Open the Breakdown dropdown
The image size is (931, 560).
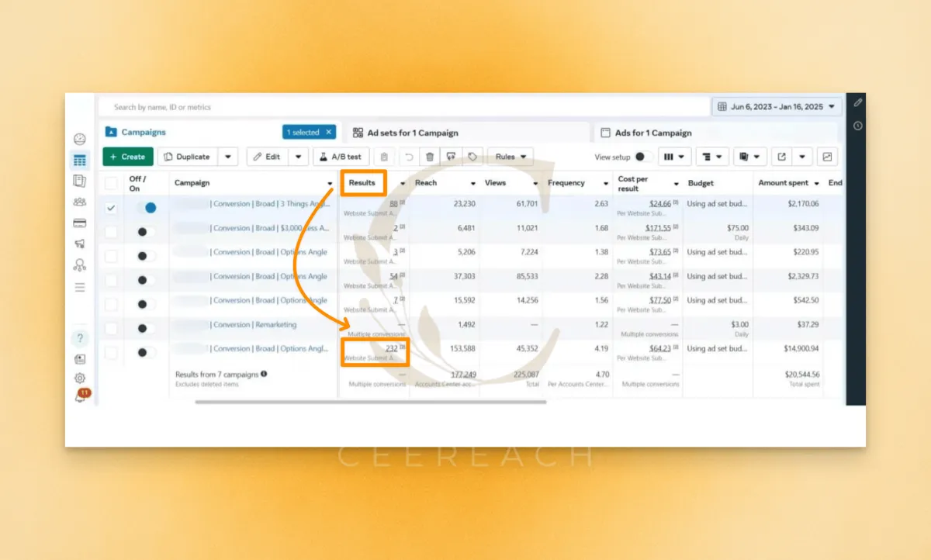(711, 157)
